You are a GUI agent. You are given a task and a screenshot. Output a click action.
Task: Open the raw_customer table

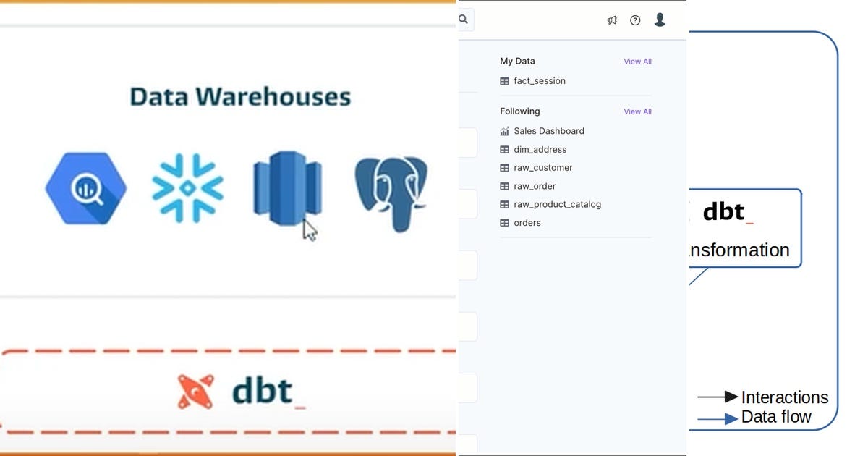(x=543, y=167)
